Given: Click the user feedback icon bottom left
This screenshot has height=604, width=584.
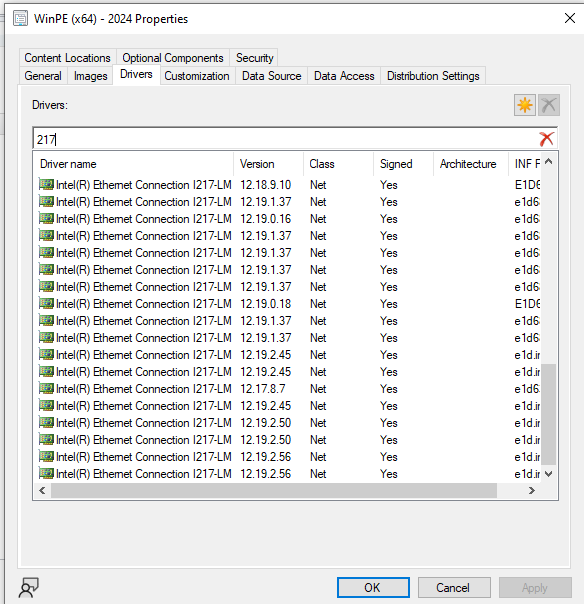Looking at the screenshot, I should click(x=29, y=587).
